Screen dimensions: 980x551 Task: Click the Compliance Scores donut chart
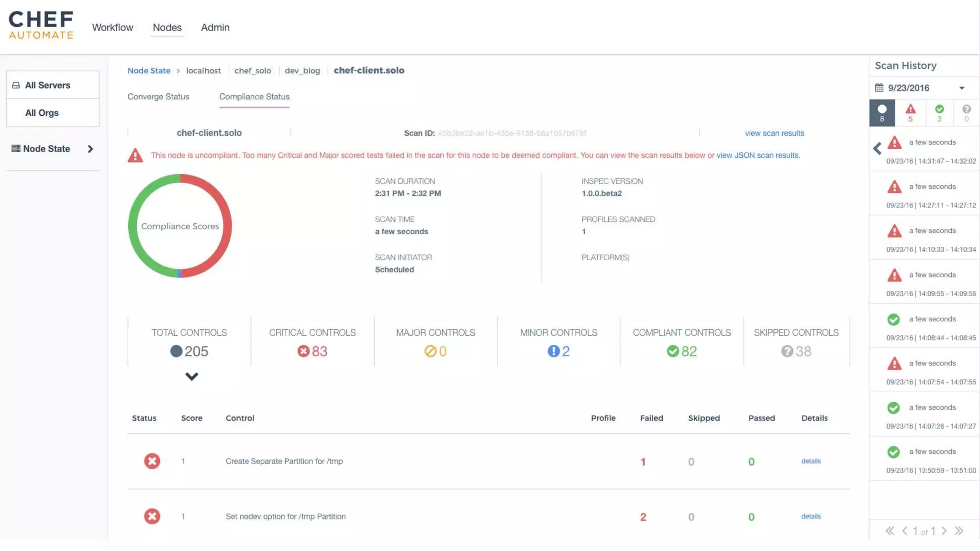click(x=180, y=226)
